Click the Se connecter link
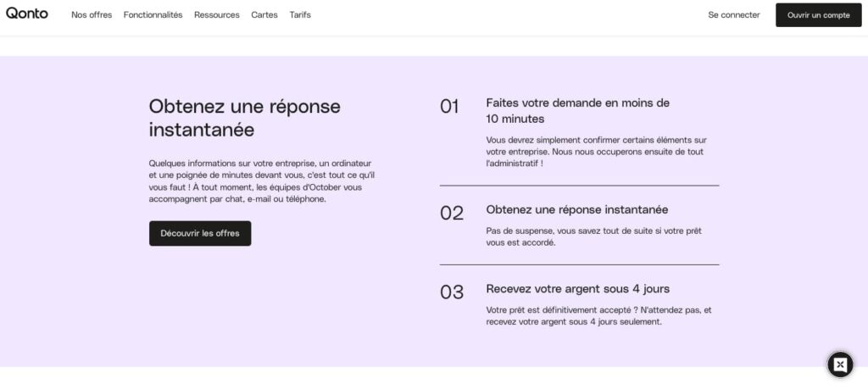Screen dimensions: 868x389 (734, 15)
